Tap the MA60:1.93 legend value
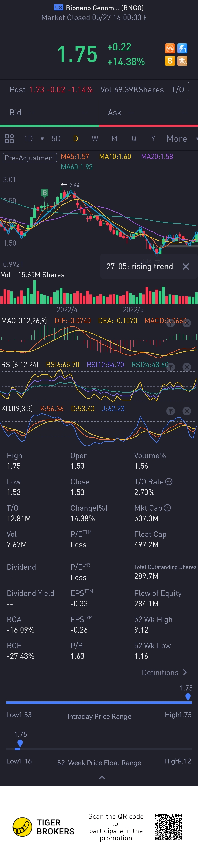This screenshot has height=868, width=198. (x=77, y=167)
